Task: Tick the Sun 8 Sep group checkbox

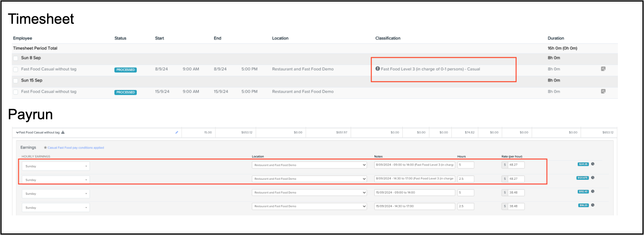Action: [16, 58]
